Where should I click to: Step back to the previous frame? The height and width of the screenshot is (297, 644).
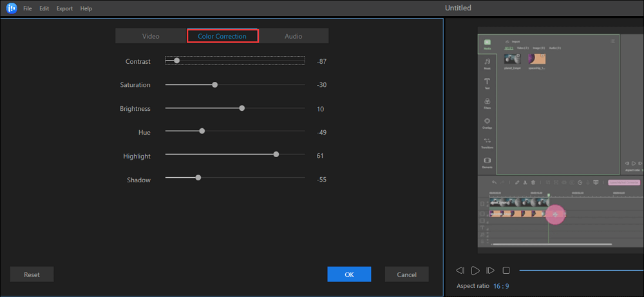(460, 271)
